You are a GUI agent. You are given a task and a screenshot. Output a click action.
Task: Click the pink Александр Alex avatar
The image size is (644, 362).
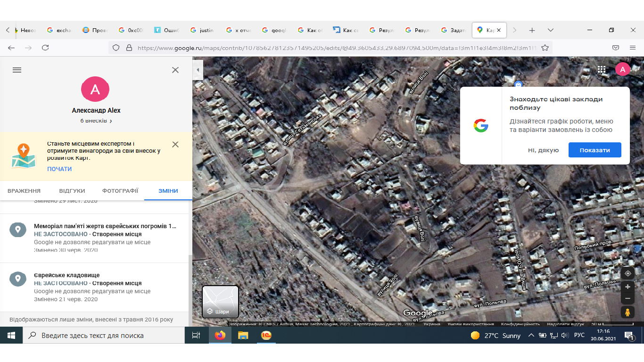95,89
